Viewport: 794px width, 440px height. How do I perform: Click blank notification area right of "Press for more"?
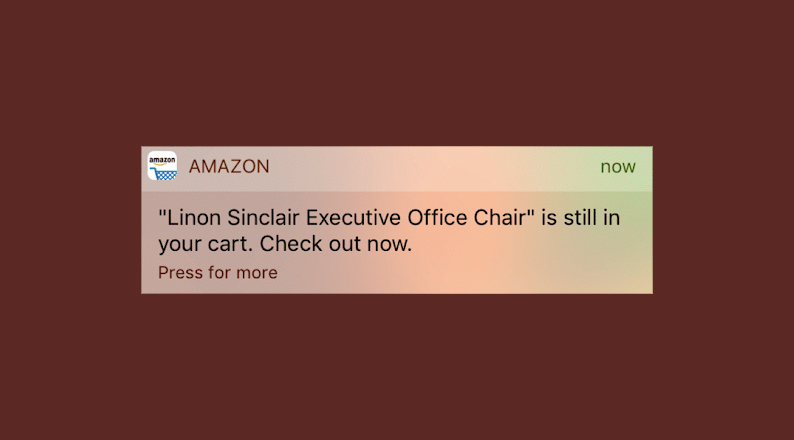point(460,272)
